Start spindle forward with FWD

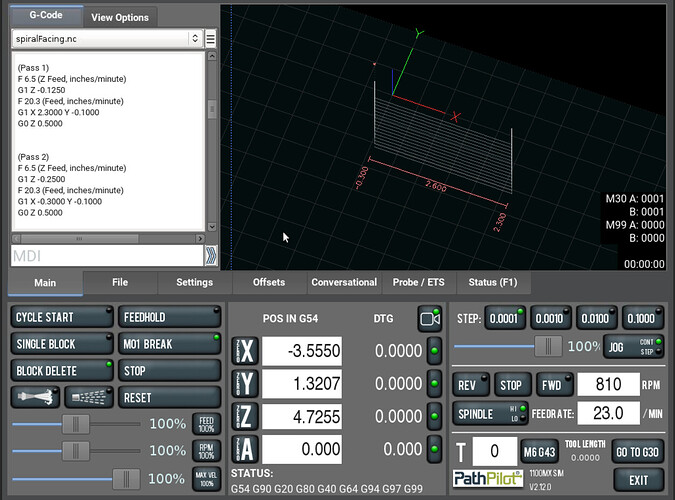point(555,385)
